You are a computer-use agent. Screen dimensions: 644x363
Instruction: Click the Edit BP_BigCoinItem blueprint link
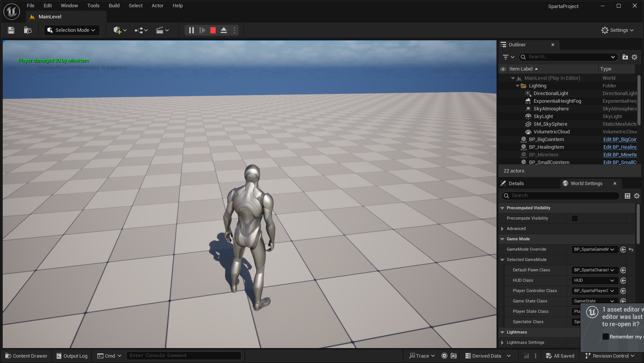[x=620, y=140]
